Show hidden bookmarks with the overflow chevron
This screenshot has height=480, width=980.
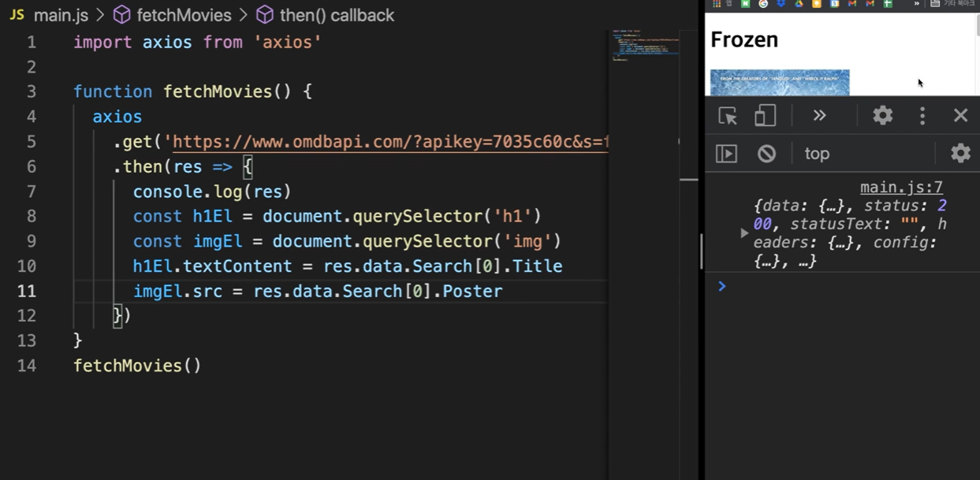917,4
